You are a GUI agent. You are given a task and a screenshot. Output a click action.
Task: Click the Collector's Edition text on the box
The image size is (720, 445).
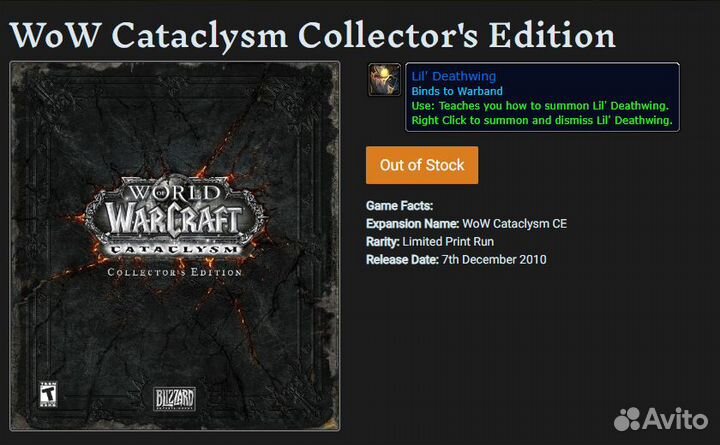[x=174, y=272]
